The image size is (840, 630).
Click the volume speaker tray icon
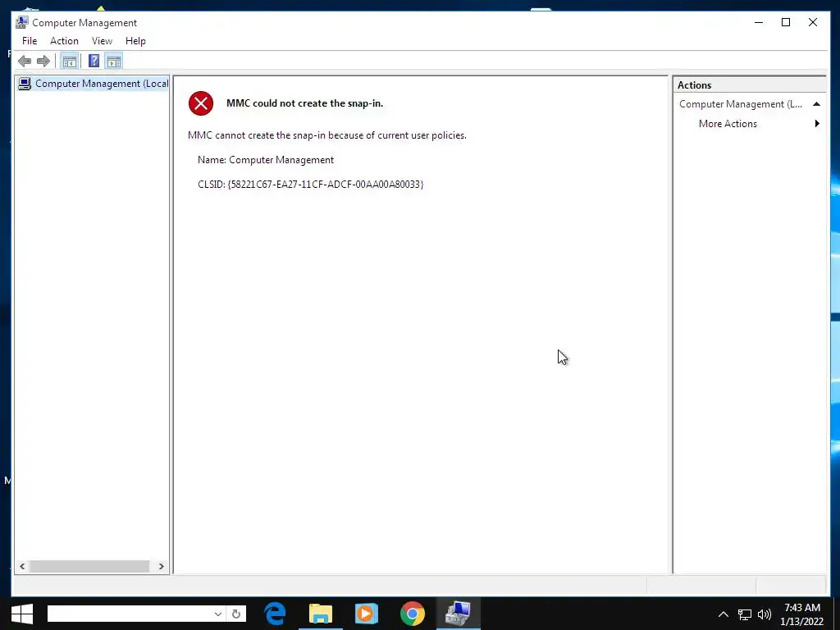[x=765, y=614]
